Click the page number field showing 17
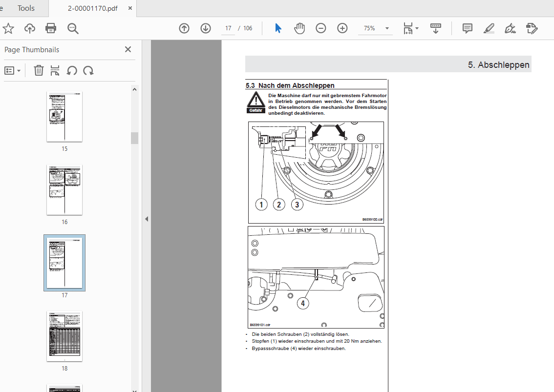The width and height of the screenshot is (554, 392). coord(228,28)
